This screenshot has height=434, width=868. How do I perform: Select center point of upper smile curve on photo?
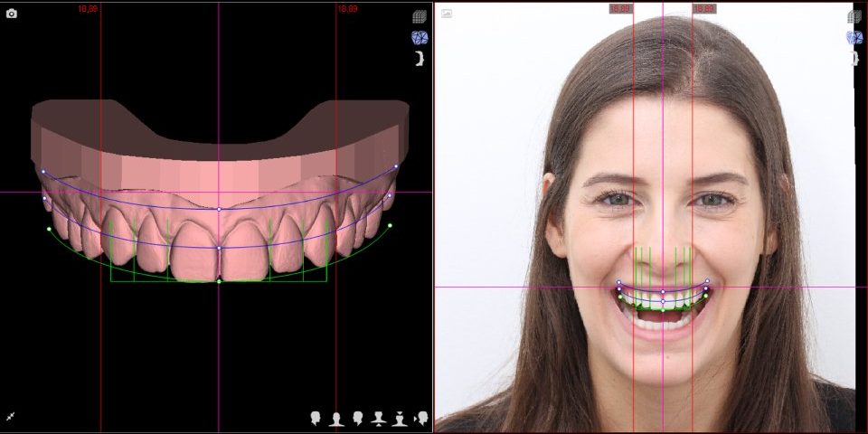pos(663,291)
